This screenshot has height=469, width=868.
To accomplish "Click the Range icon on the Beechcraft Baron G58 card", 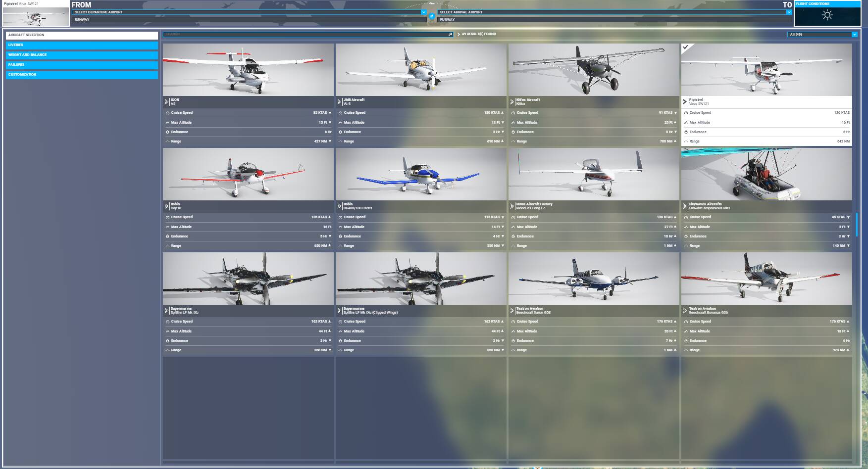I will (513, 350).
